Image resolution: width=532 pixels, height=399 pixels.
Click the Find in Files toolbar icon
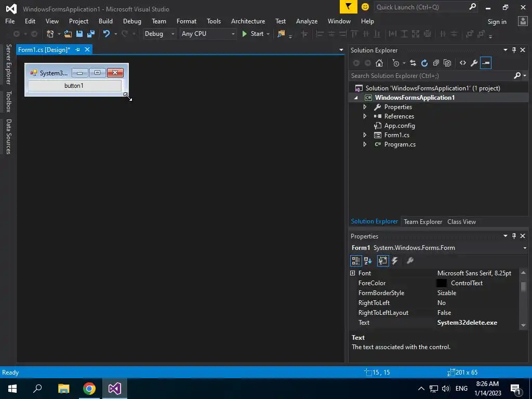click(x=281, y=34)
